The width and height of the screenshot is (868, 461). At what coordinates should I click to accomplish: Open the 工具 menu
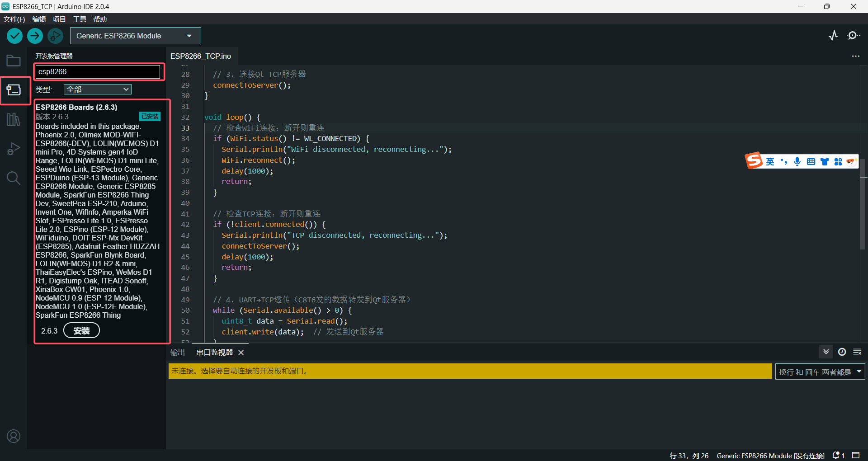coord(80,19)
